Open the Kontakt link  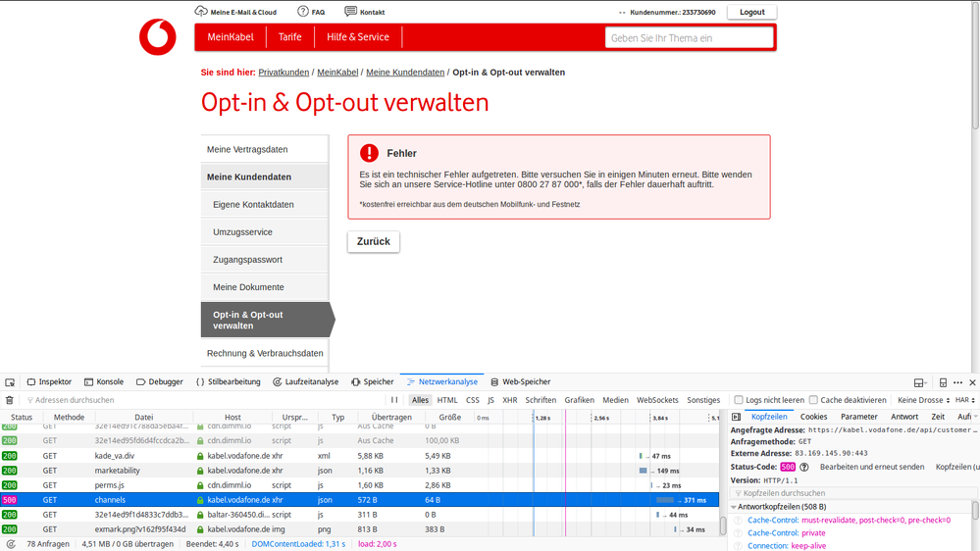365,12
